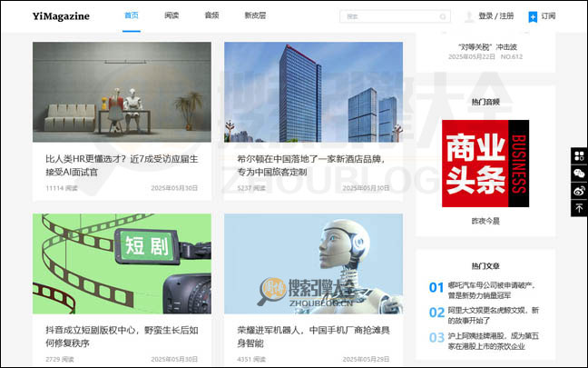Open the AI interview robots thumbnail

122,92
